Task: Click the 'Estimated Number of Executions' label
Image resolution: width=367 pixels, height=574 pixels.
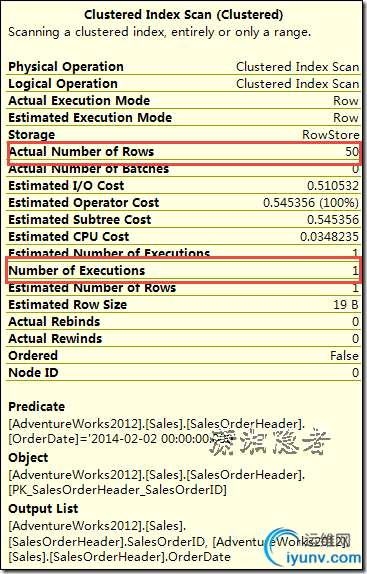Action: pyautogui.click(x=109, y=253)
